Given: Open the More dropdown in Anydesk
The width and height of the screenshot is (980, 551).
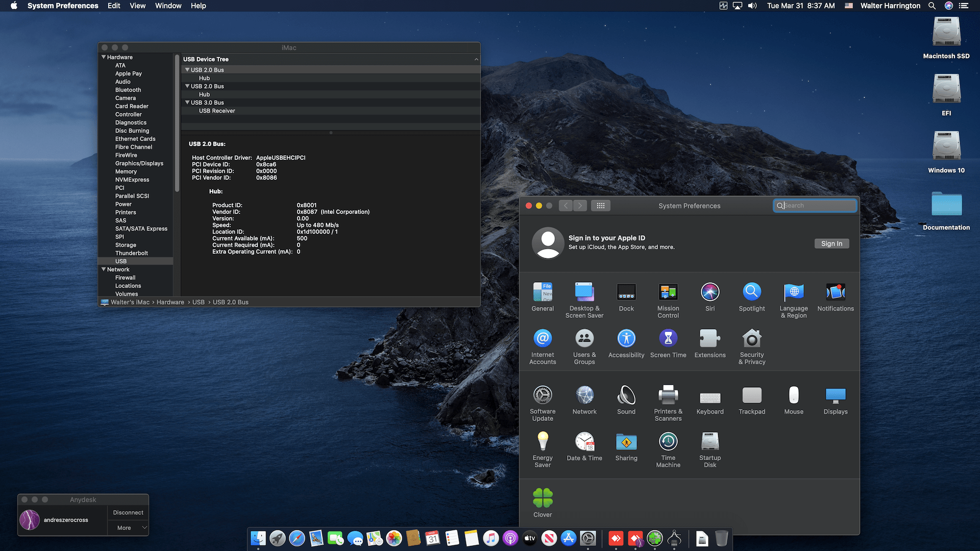Looking at the screenshot, I should pyautogui.click(x=128, y=528).
